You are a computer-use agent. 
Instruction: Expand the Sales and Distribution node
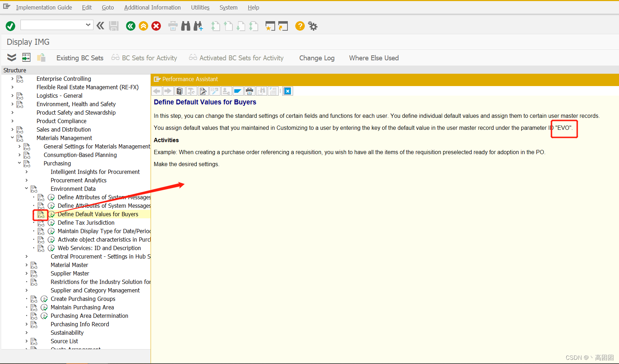click(x=12, y=129)
